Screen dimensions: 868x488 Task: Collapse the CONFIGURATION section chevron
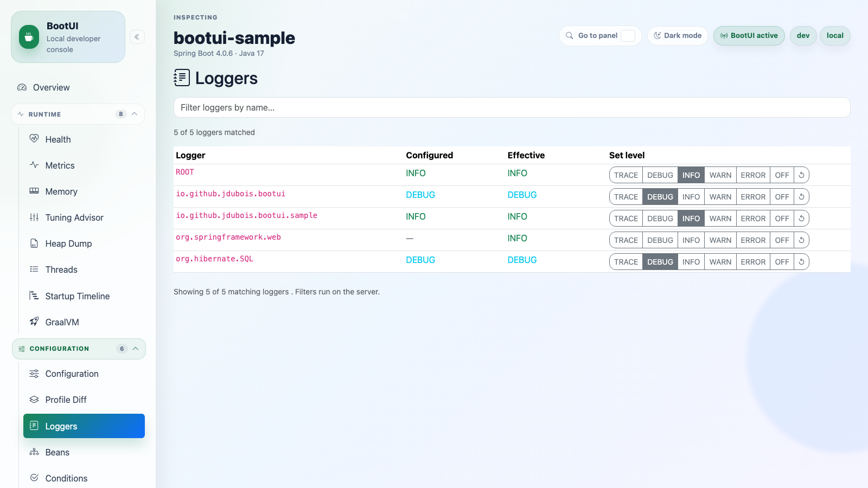(x=136, y=349)
